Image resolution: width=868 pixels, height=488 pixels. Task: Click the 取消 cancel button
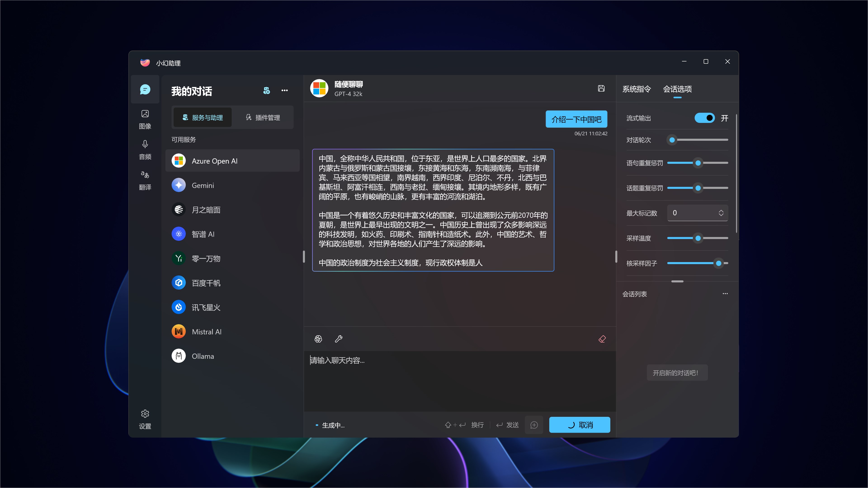(580, 425)
